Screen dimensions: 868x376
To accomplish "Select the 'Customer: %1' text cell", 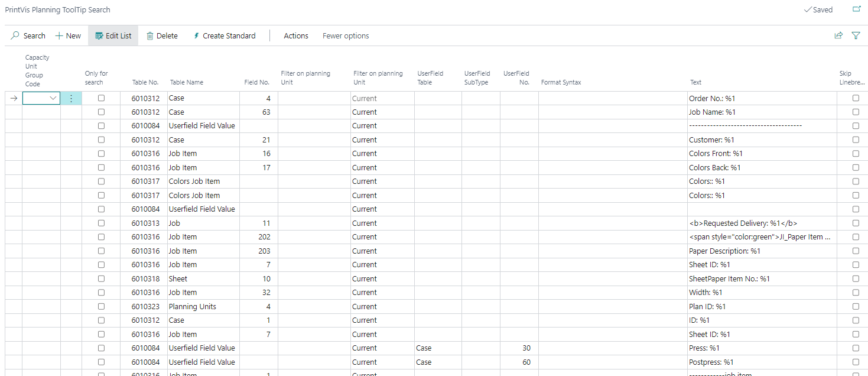I will tap(762, 140).
